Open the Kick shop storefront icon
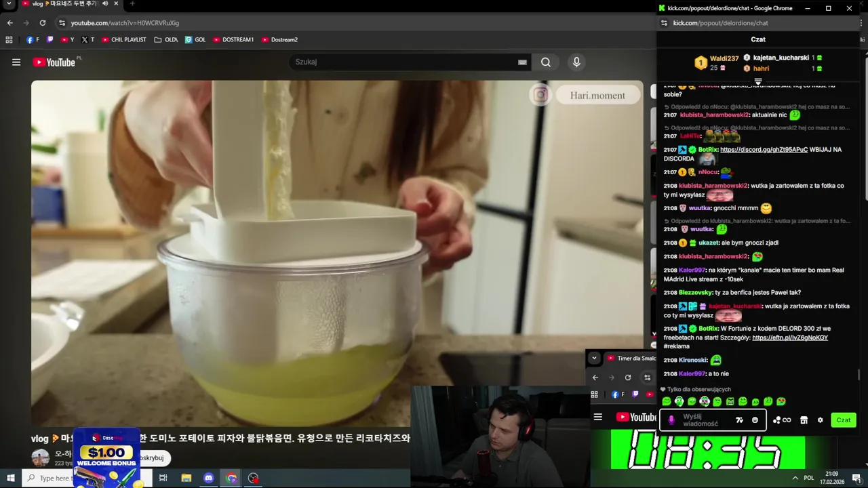Image resolution: width=868 pixels, height=488 pixels. (804, 420)
